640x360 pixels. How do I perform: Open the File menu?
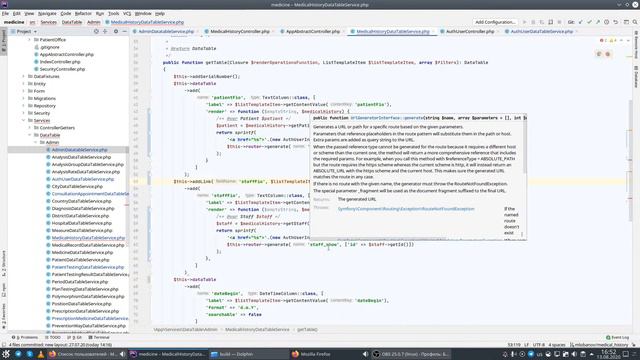click(5, 13)
